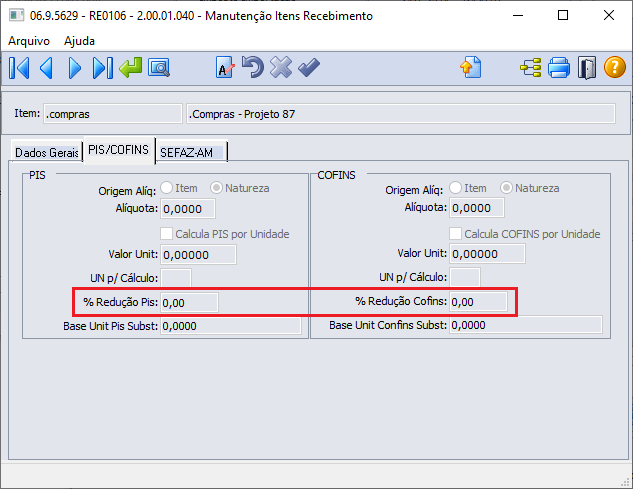This screenshot has width=633, height=489.
Task: Click the printer icon
Action: (559, 67)
